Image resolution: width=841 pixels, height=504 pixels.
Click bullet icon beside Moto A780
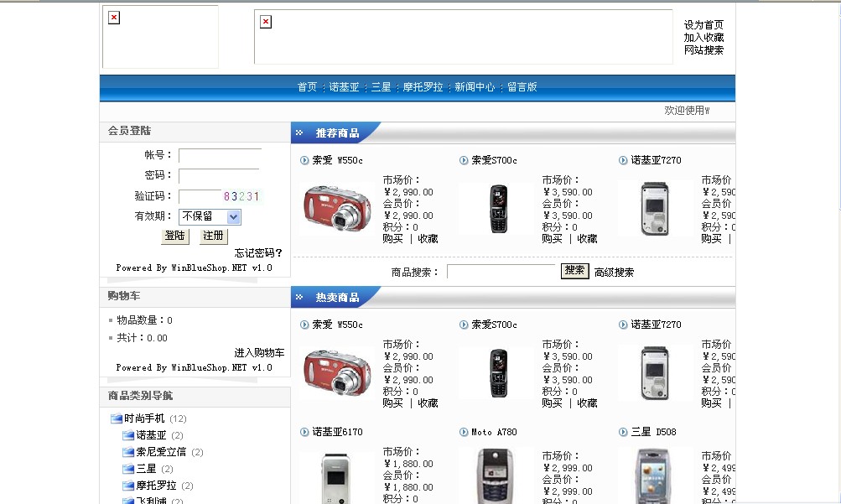pos(464,432)
